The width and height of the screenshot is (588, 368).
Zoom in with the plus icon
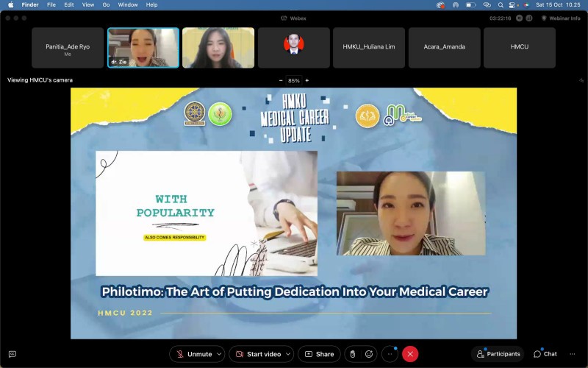click(x=307, y=80)
